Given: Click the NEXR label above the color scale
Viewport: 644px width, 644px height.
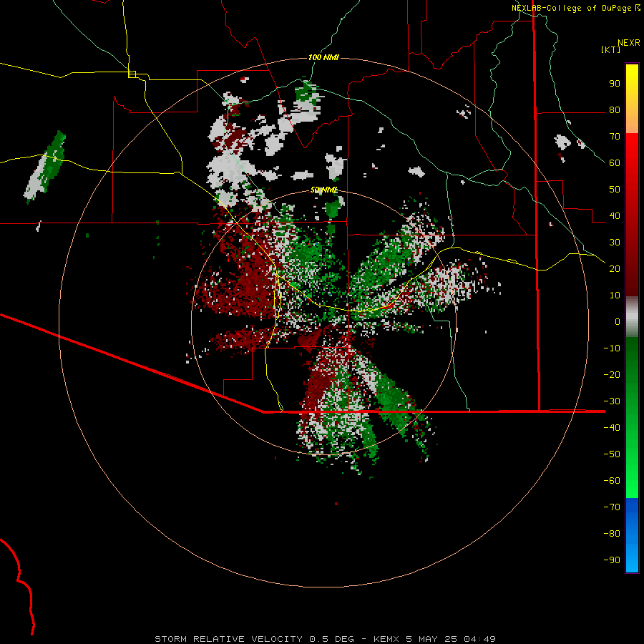Looking at the screenshot, I should click(x=629, y=43).
